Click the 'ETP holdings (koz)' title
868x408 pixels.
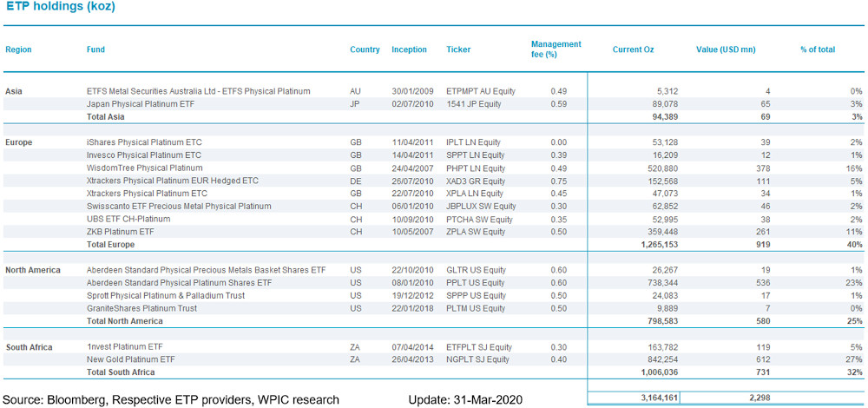61,8
